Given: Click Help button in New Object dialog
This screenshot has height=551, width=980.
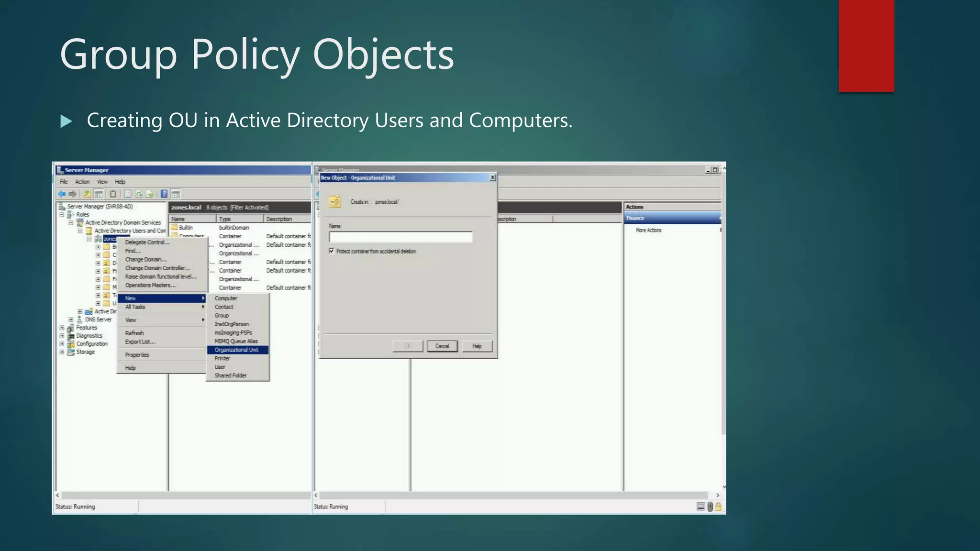Looking at the screenshot, I should (477, 346).
